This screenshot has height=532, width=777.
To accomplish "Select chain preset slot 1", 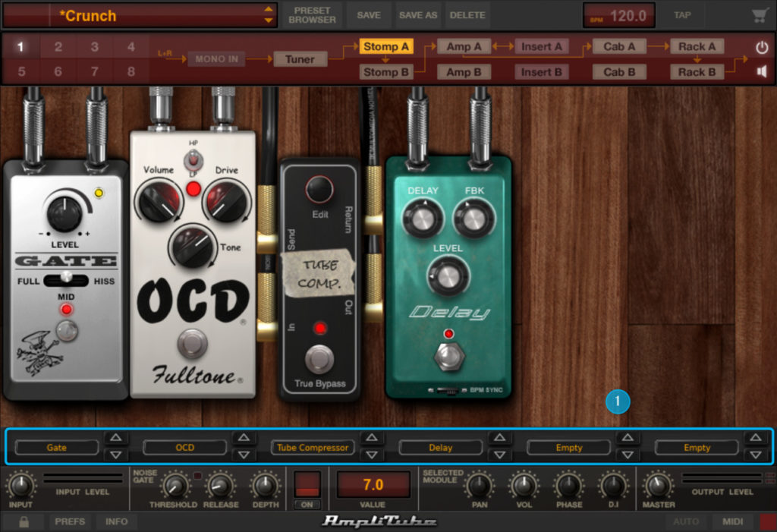I will pyautogui.click(x=20, y=46).
